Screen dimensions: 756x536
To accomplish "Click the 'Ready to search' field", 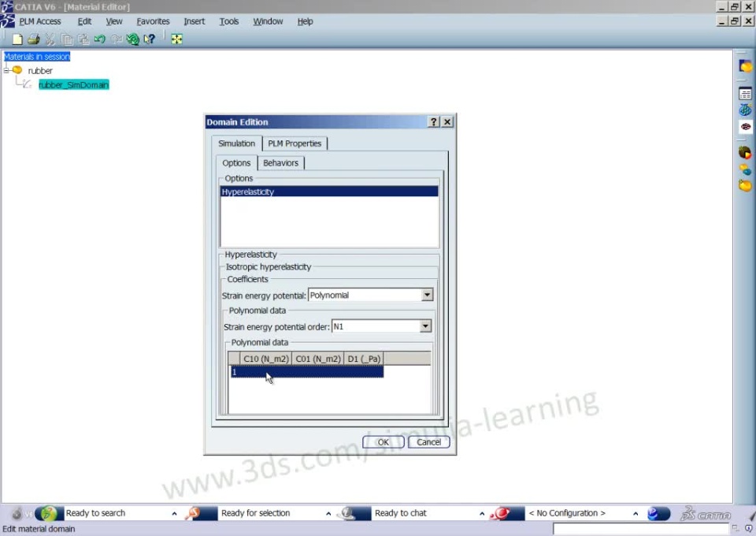I will pyautogui.click(x=116, y=513).
